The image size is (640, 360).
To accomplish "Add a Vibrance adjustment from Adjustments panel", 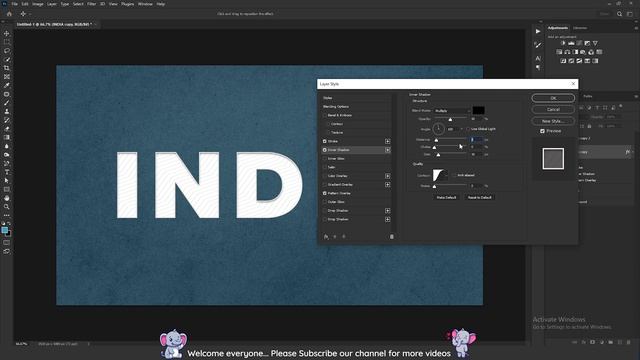I will pyautogui.click(x=595, y=43).
